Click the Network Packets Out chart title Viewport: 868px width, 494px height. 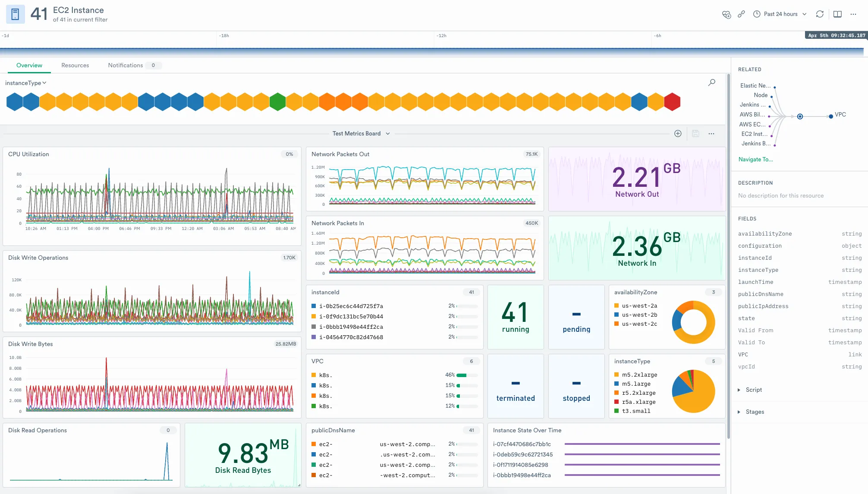(340, 154)
